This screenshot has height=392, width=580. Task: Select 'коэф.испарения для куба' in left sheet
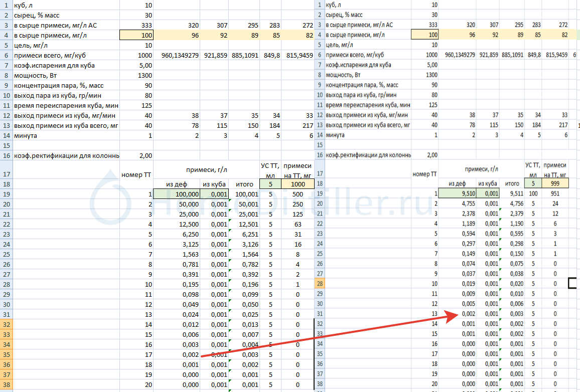pos(54,65)
